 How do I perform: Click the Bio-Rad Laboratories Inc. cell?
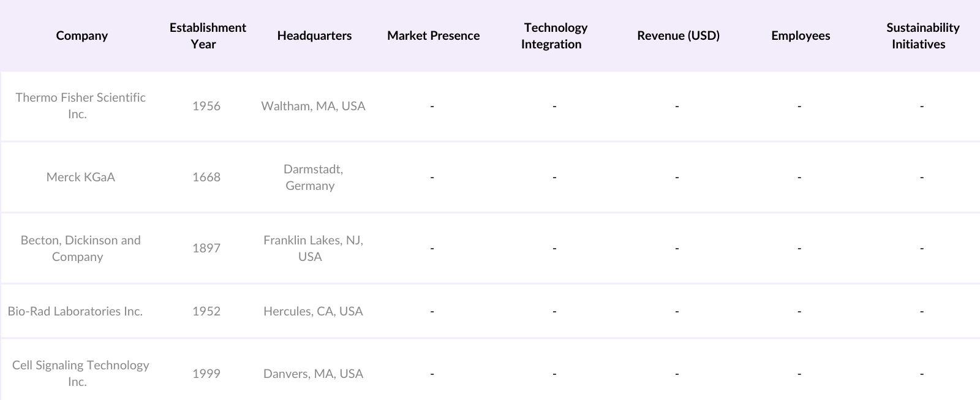coord(75,311)
